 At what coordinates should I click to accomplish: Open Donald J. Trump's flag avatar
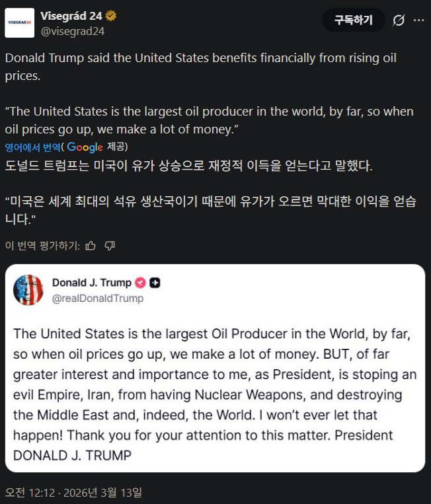coord(28,290)
